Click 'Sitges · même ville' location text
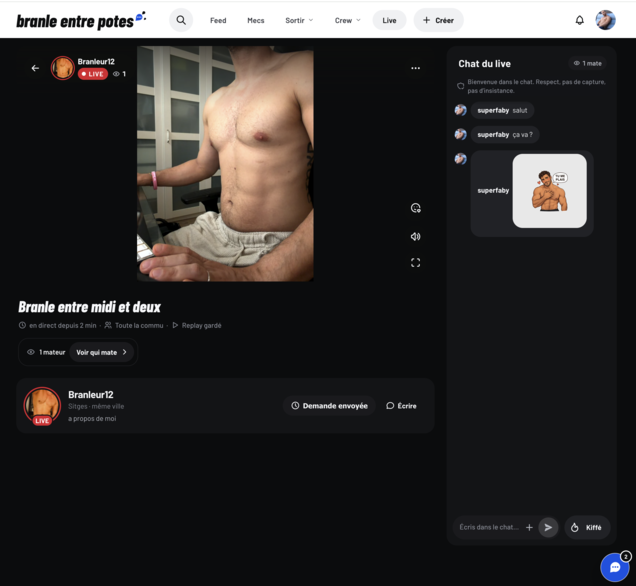The image size is (636, 586). 96,406
